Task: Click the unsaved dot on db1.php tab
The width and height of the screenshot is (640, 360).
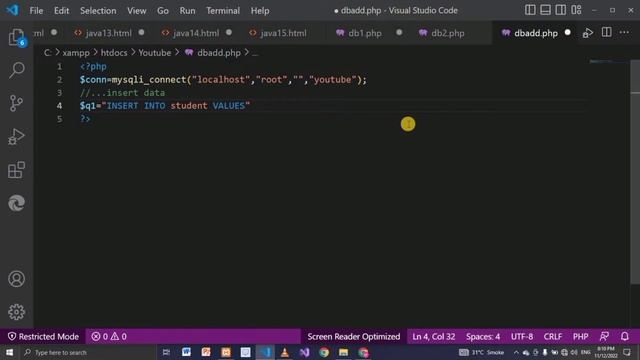Action: pyautogui.click(x=399, y=32)
